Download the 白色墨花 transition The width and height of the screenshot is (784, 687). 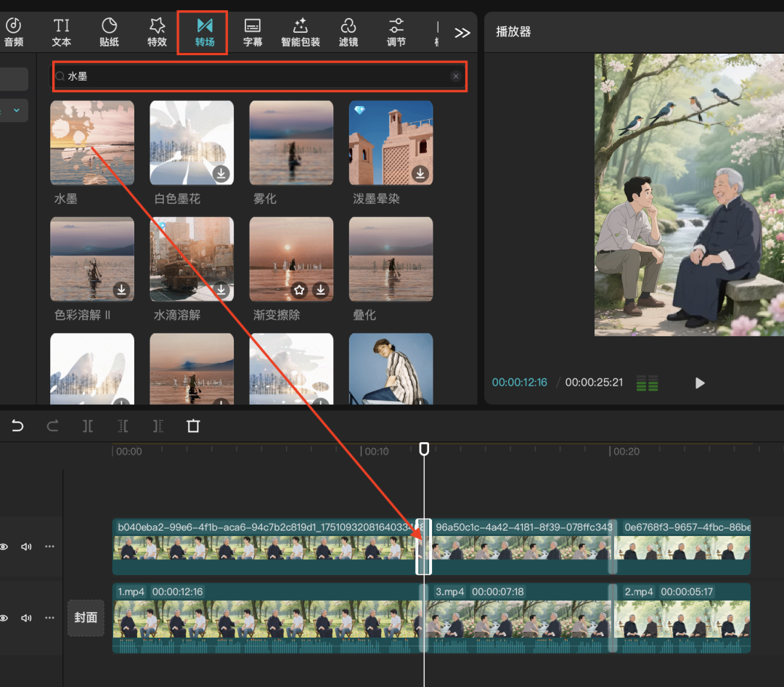pyautogui.click(x=221, y=174)
